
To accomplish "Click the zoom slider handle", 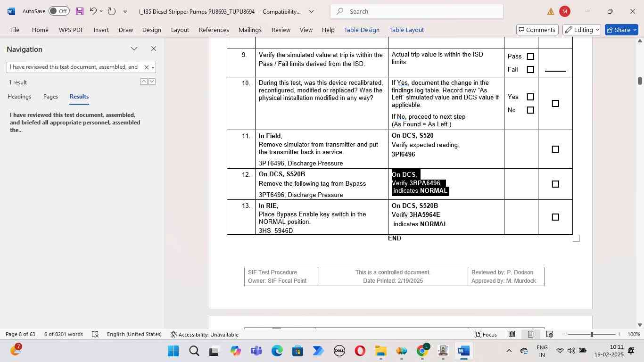I will tap(592, 334).
